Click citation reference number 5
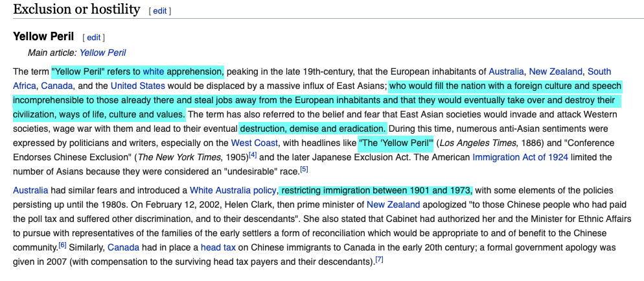 [x=304, y=169]
